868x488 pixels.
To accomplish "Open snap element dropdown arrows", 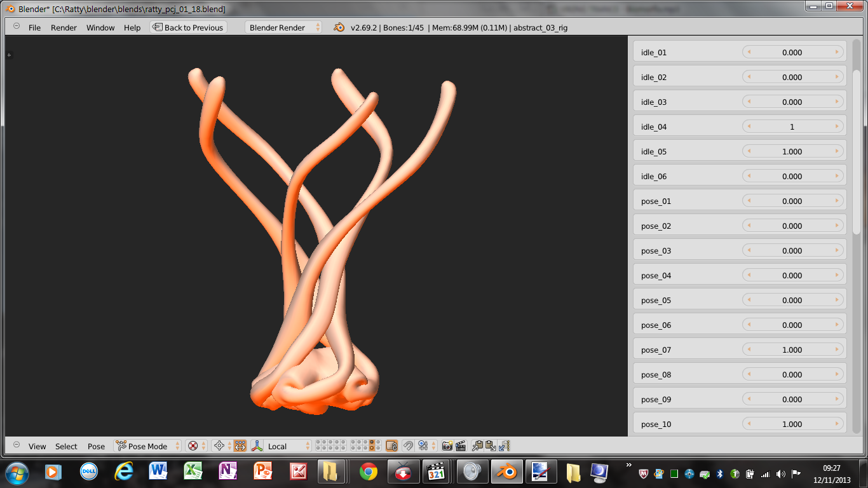I will tap(433, 446).
